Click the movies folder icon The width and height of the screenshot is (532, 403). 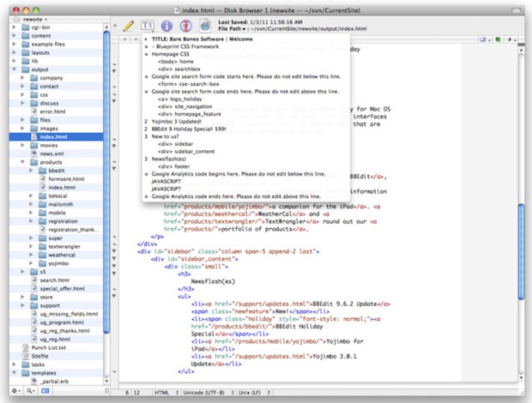coord(34,145)
